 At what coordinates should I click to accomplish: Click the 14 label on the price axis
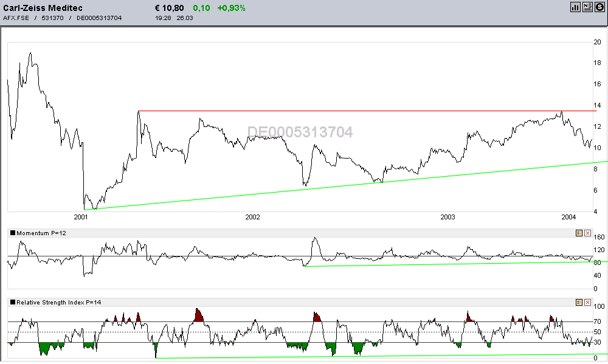coord(597,106)
